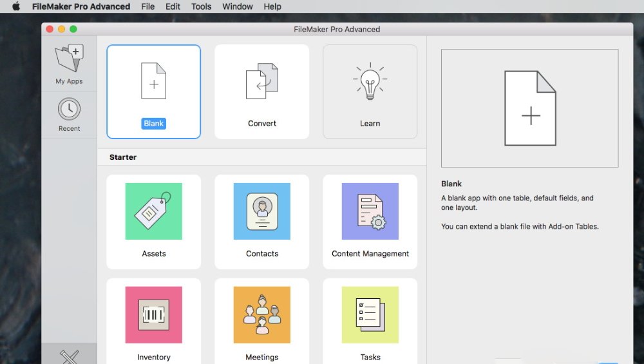The height and width of the screenshot is (364, 644).
Task: Select the Meetings starter template icon
Action: (x=261, y=315)
